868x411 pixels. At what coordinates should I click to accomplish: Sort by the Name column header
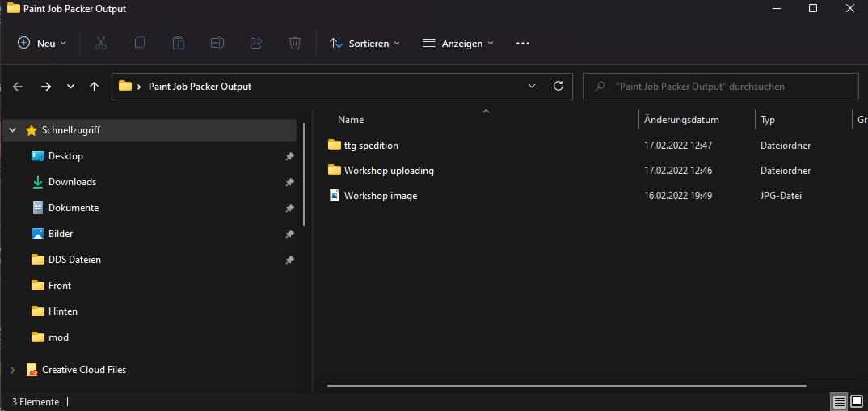[x=351, y=120]
